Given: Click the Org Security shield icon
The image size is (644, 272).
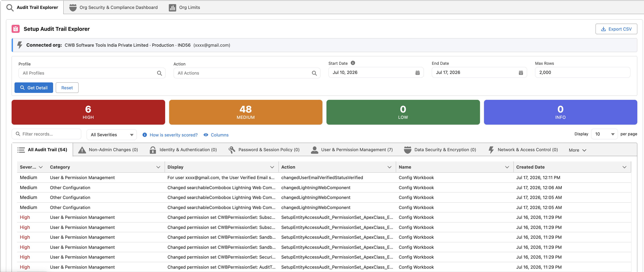Looking at the screenshot, I should [x=73, y=8].
